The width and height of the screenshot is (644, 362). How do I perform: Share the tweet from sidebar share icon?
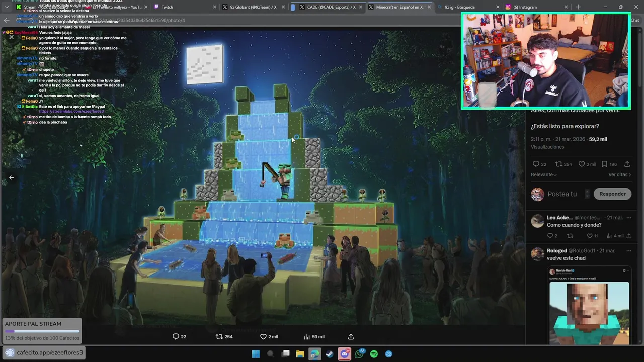pyautogui.click(x=627, y=164)
